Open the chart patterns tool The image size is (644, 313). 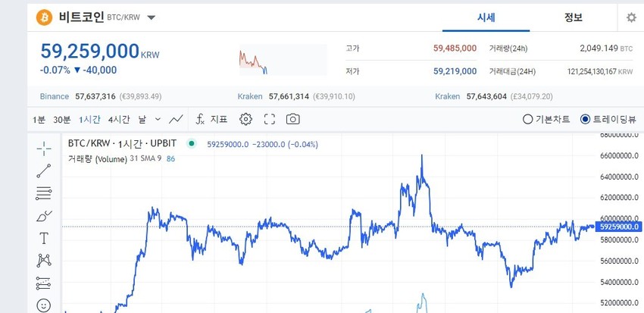(x=44, y=261)
